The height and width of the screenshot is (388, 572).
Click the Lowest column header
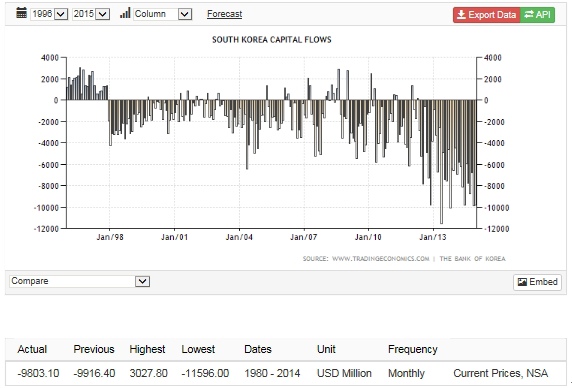click(x=198, y=349)
